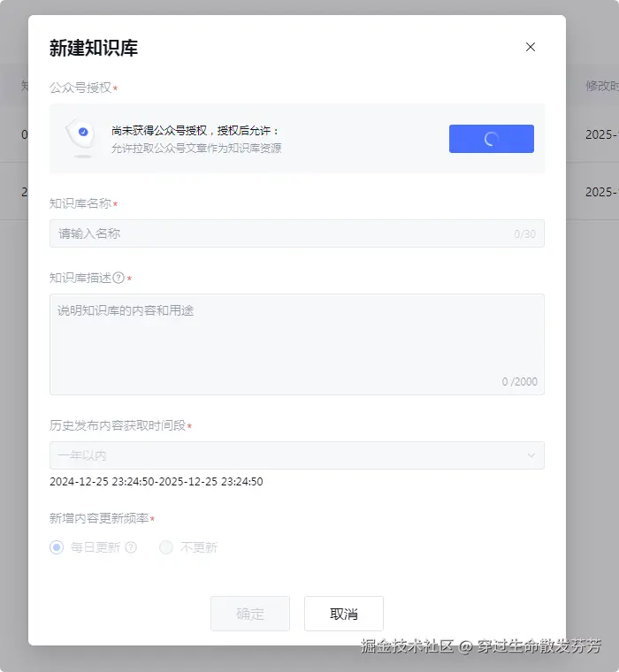This screenshot has width=619, height=672.
Task: Click the 0/30 character counter in name field
Action: (x=524, y=234)
